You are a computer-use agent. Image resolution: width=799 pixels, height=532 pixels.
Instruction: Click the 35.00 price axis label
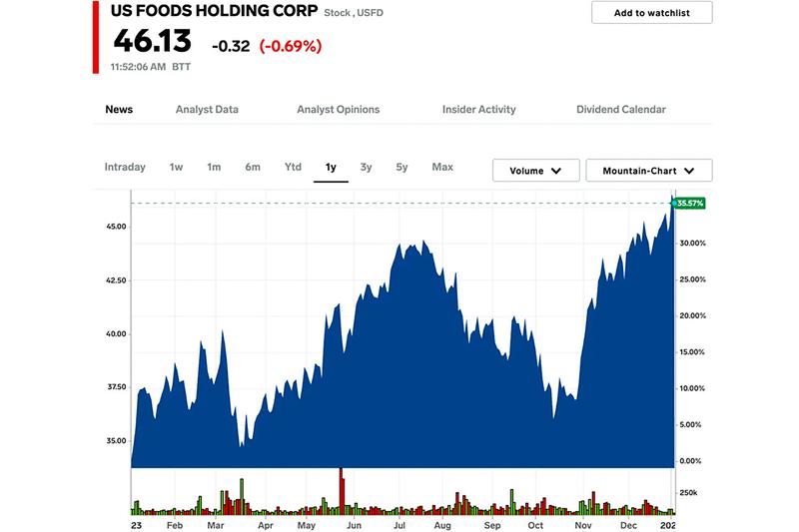[116, 441]
